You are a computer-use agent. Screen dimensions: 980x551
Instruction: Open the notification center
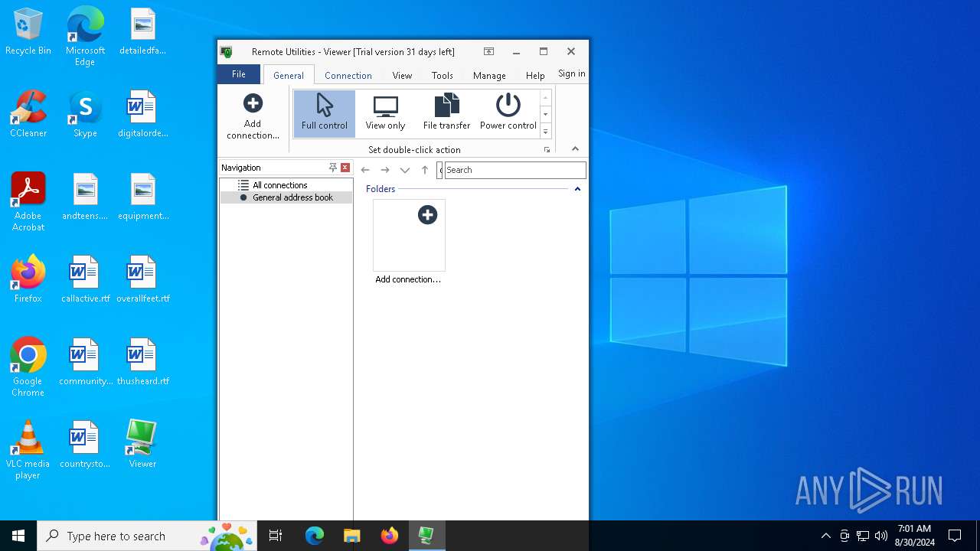955,536
